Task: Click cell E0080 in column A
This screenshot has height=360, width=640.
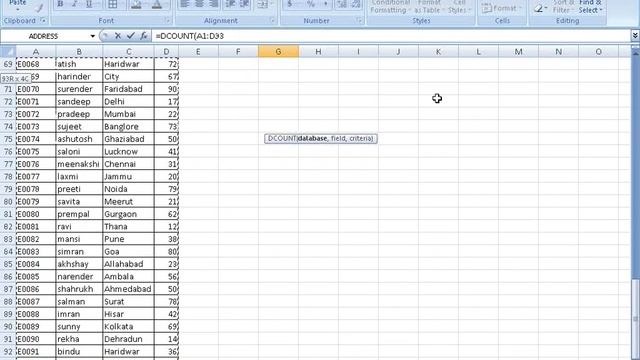Action: coord(36,214)
